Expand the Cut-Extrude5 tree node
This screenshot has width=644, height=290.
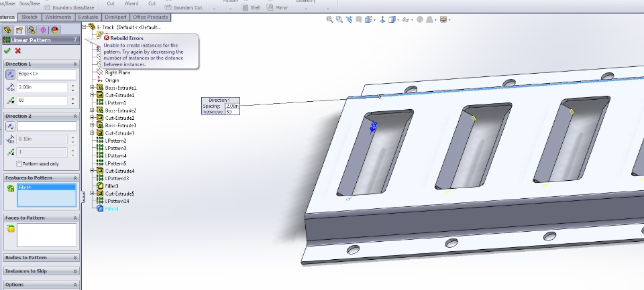92,193
